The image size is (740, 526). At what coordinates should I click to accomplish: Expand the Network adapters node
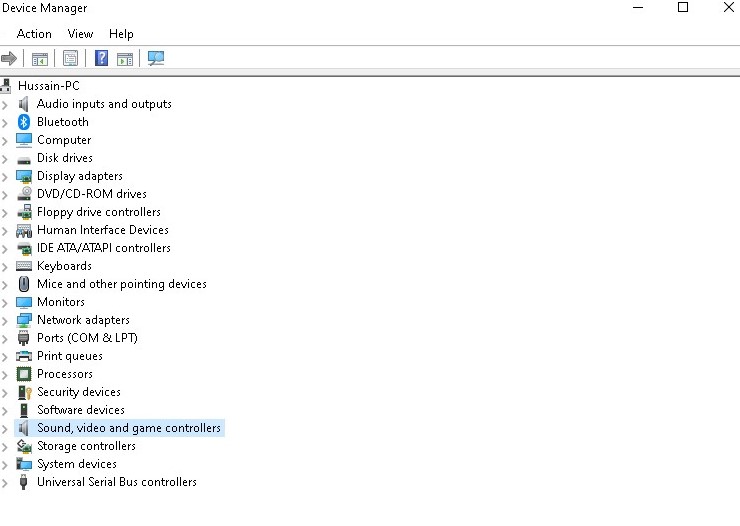[x=6, y=320]
